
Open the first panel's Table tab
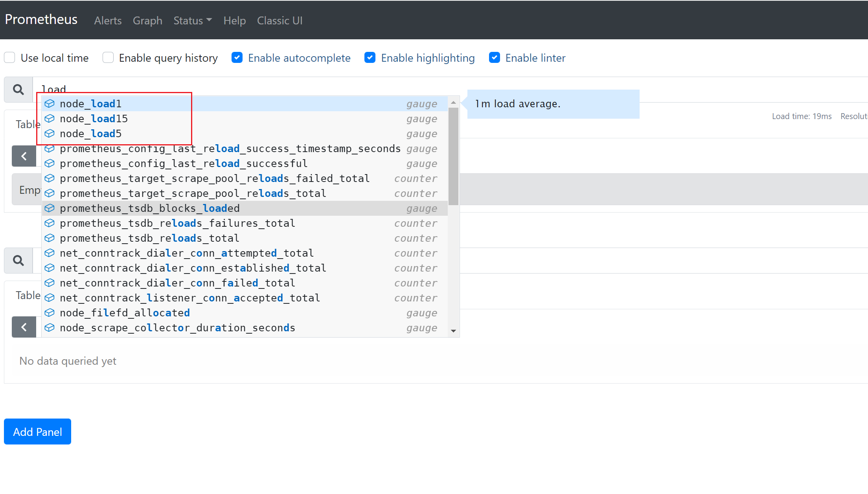[x=28, y=124]
